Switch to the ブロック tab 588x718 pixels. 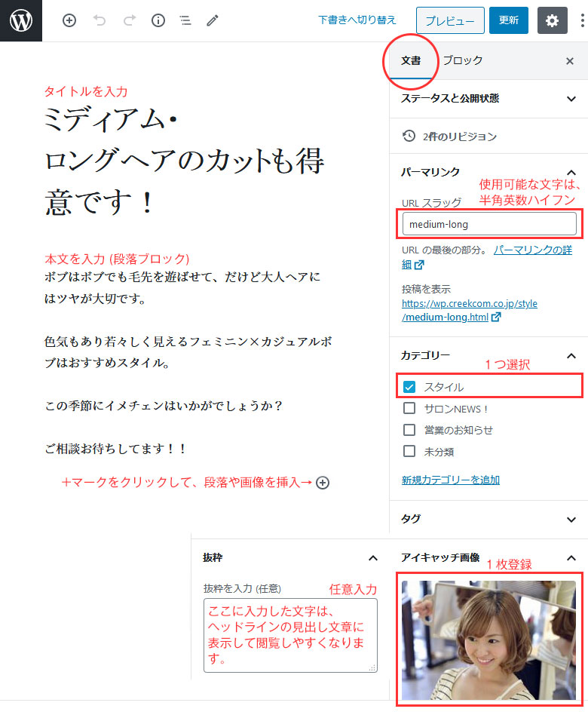click(463, 60)
